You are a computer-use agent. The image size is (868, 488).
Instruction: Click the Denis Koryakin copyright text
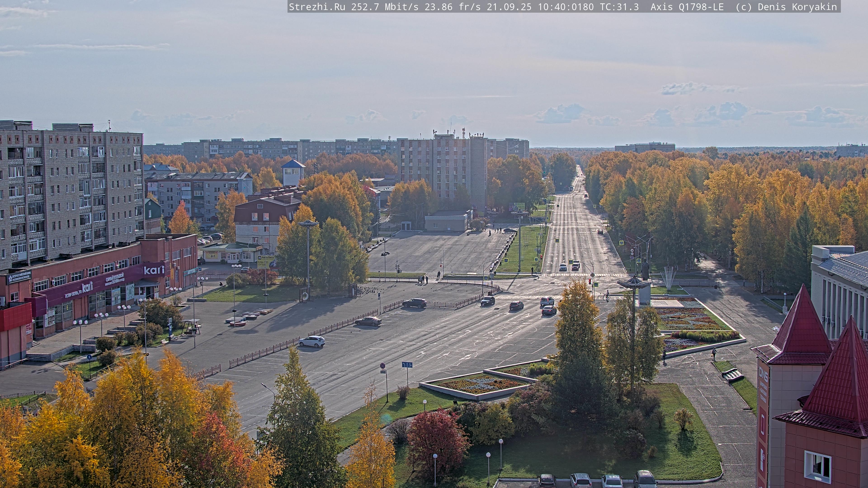point(797,7)
